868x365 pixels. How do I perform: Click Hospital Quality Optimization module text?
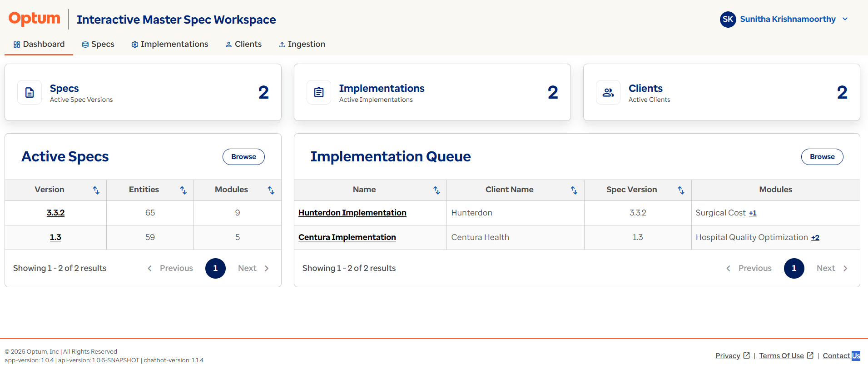click(x=752, y=237)
